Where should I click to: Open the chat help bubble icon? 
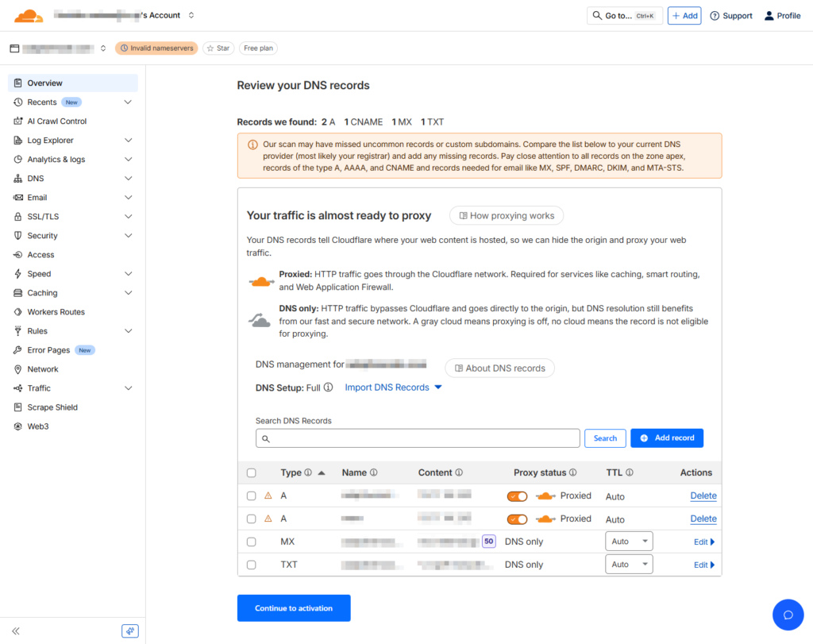pos(788,615)
